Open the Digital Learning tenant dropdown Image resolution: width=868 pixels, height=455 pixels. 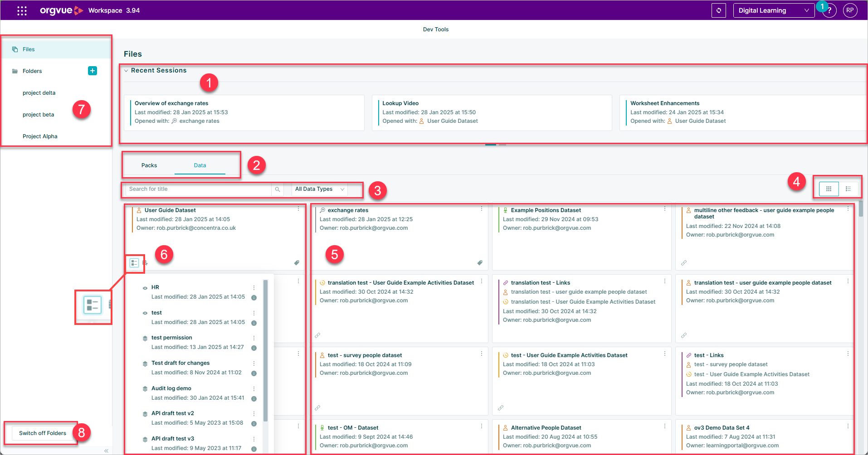coord(774,10)
